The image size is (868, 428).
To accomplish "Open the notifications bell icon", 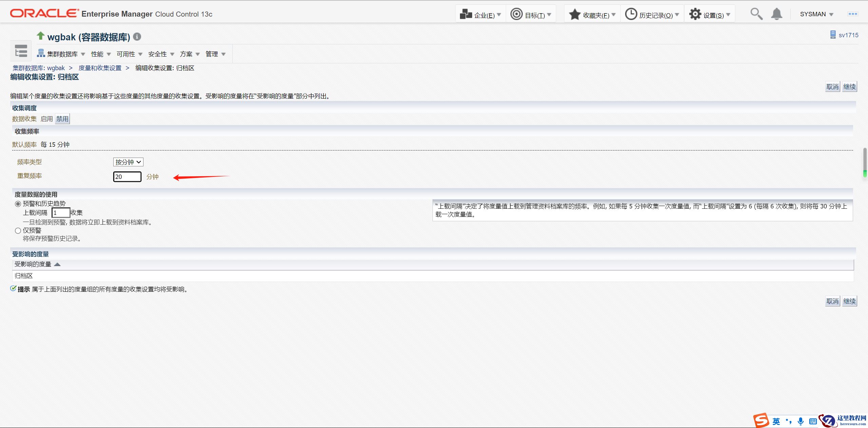I will (776, 14).
